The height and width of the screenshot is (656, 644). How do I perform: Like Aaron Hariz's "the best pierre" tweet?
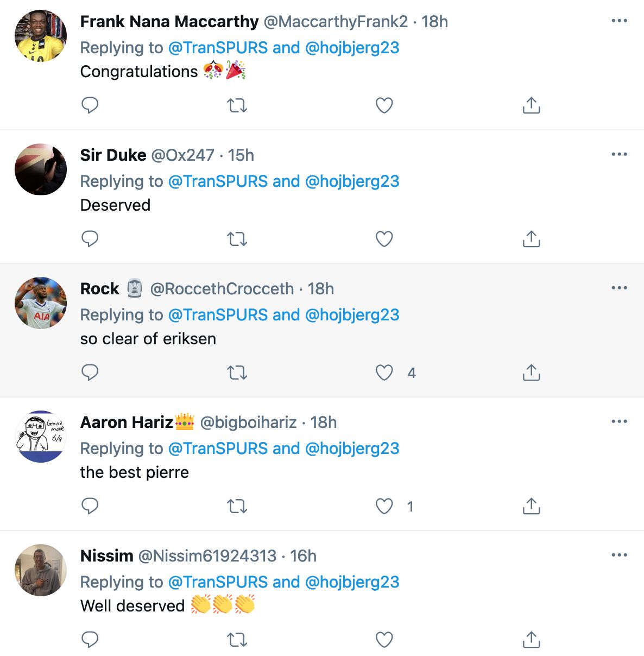coord(384,506)
